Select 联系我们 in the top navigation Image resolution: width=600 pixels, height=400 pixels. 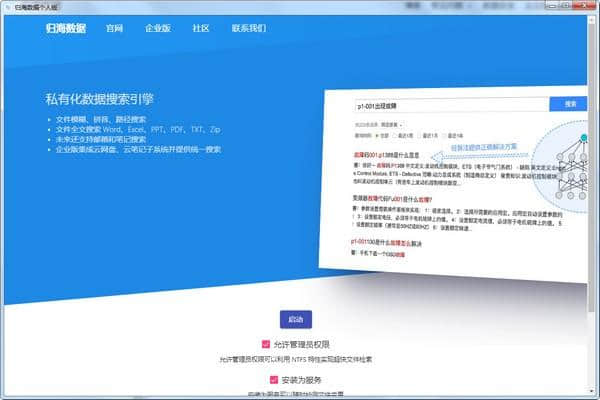tap(249, 28)
